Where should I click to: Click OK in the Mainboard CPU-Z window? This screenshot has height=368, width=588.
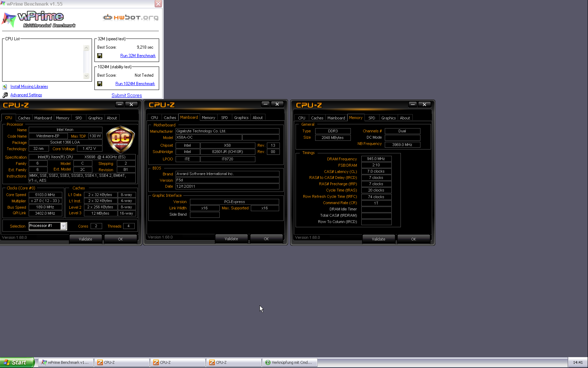click(266, 239)
